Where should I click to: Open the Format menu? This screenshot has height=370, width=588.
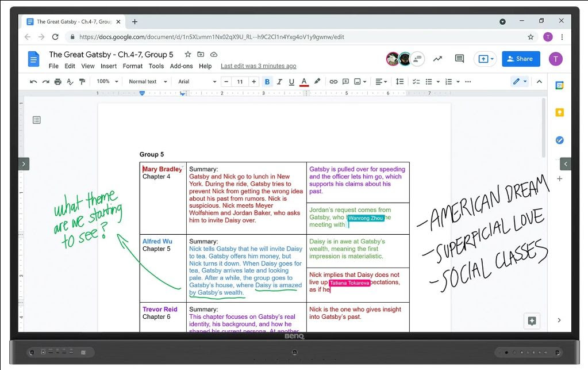coord(132,66)
